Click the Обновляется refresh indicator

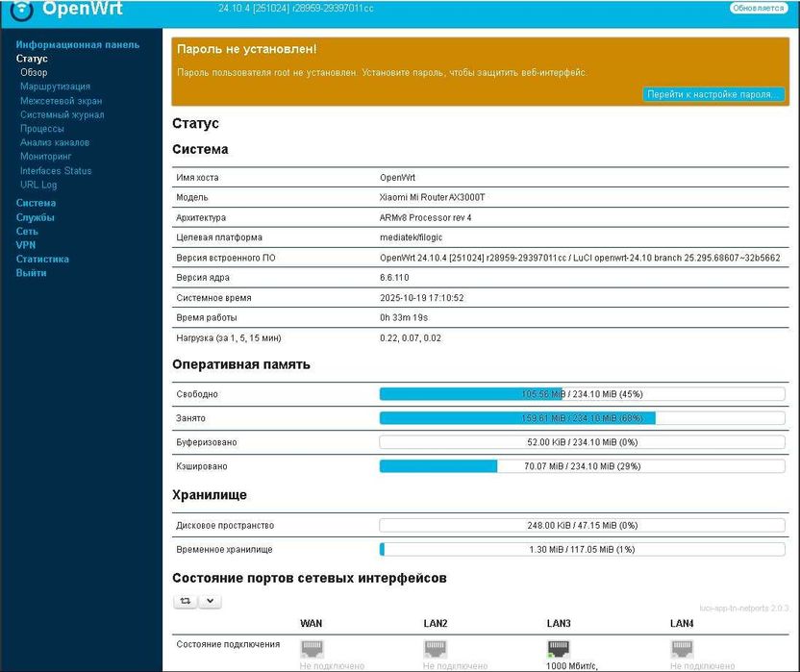pos(758,8)
